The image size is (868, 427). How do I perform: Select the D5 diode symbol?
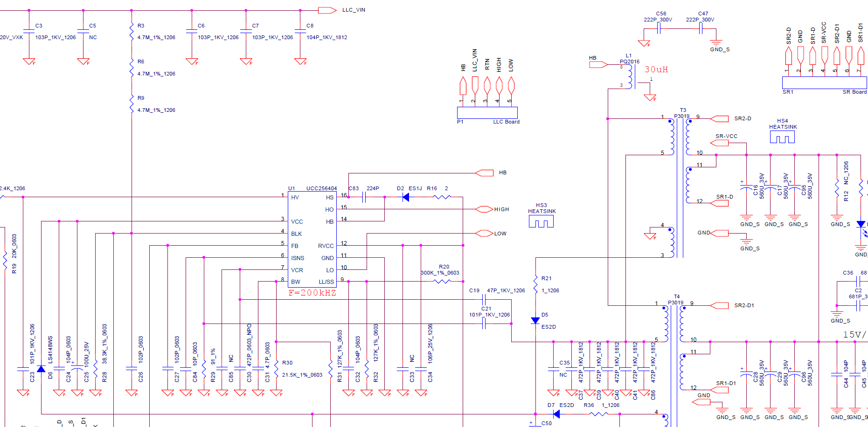pos(535,321)
